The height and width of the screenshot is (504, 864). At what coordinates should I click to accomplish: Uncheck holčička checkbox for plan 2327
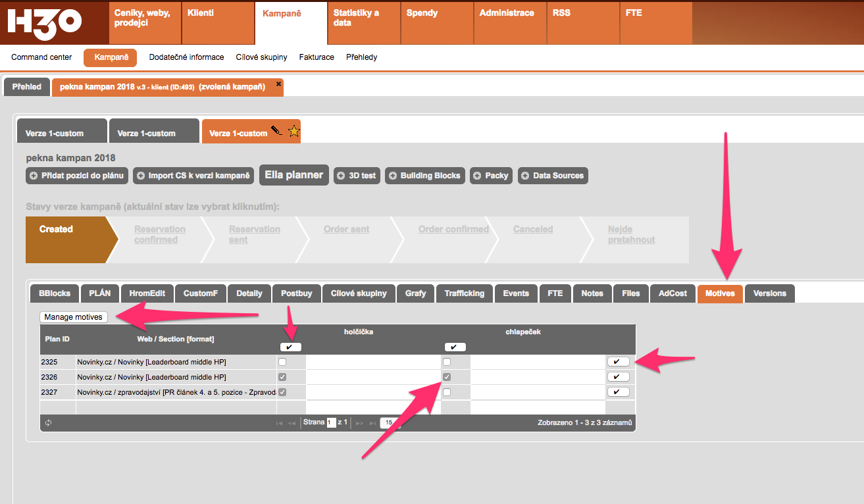[282, 392]
